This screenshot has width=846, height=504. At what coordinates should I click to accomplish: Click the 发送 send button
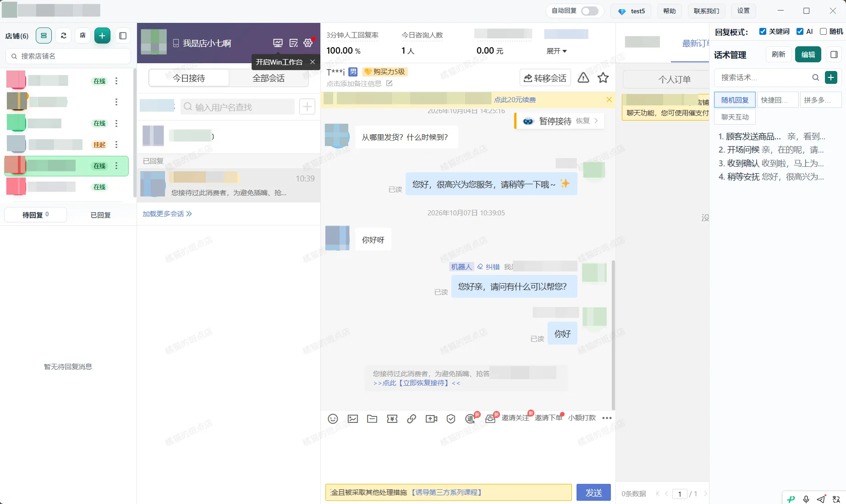(x=593, y=493)
